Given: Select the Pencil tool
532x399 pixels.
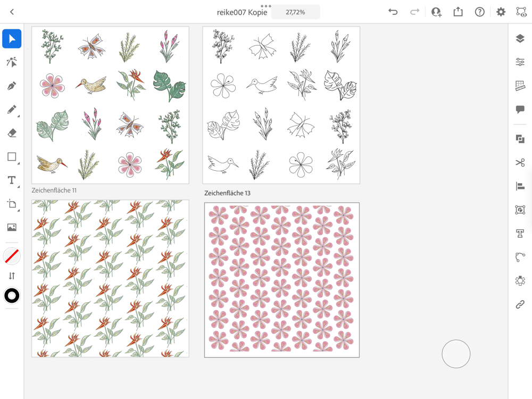Looking at the screenshot, I should [12, 110].
